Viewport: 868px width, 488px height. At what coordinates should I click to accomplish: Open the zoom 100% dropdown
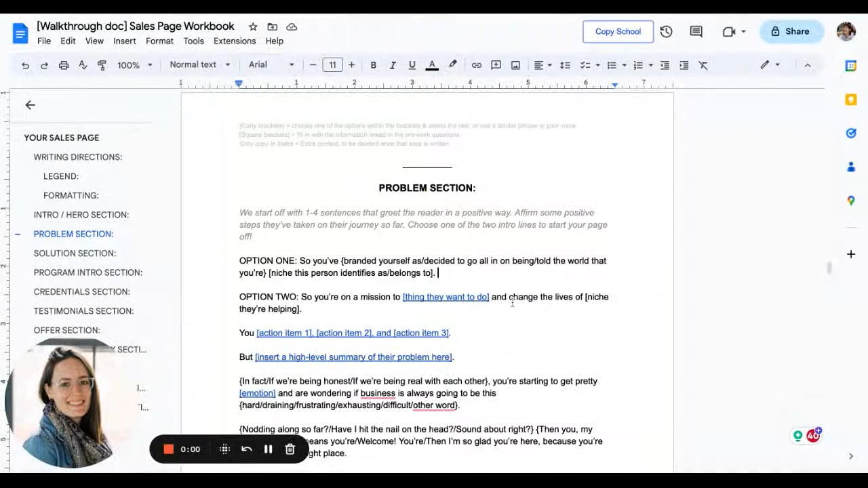tap(134, 65)
